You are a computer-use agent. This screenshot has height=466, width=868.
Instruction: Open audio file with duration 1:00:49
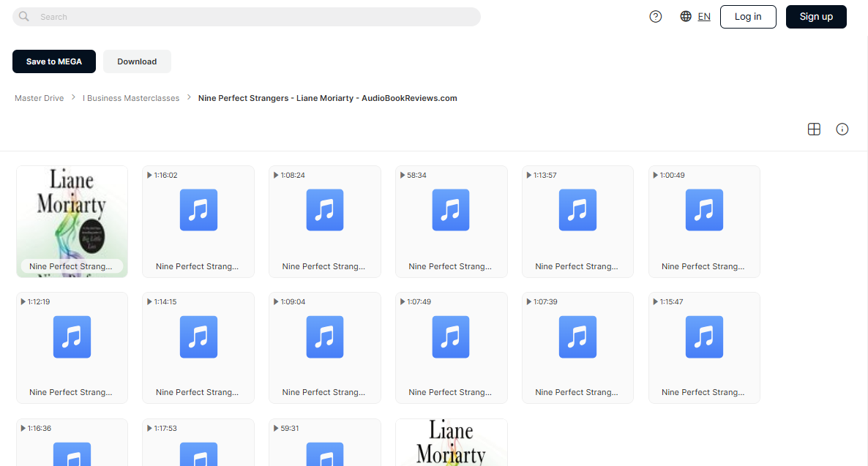coord(704,222)
